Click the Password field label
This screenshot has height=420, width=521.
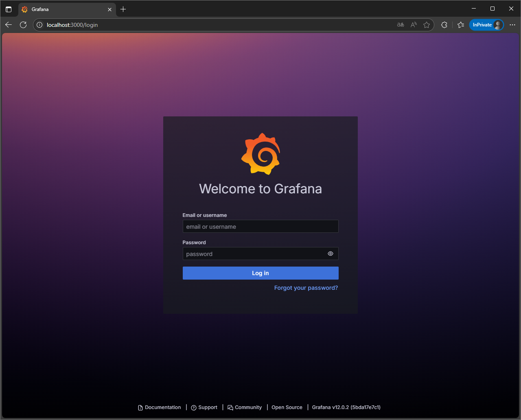(x=194, y=243)
